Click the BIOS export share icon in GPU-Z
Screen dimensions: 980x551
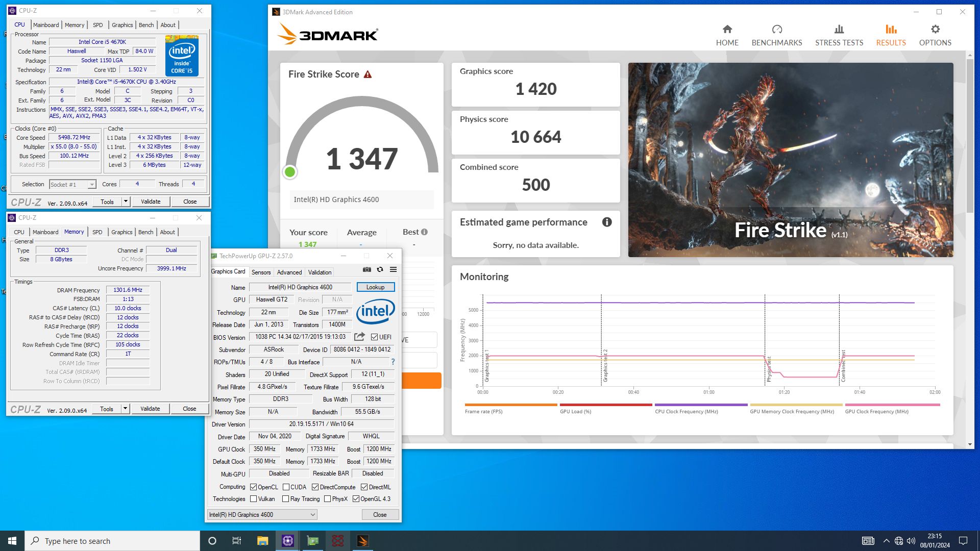[x=359, y=337]
